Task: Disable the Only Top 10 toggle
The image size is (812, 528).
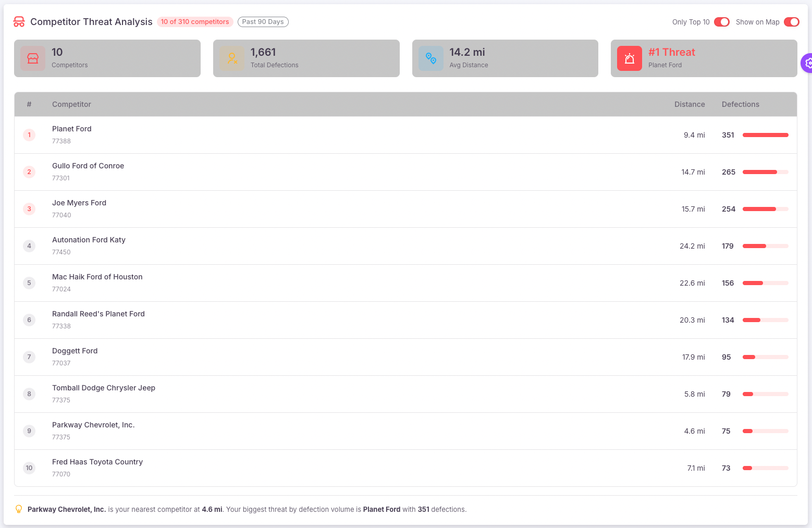Action: click(x=722, y=22)
